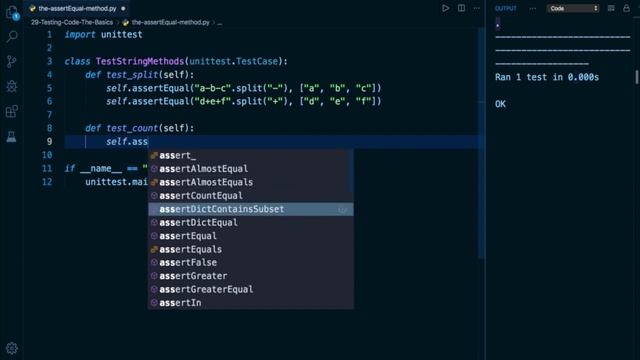640x360 pixels.
Task: Choose assertFalse suggestion
Action: point(251,263)
